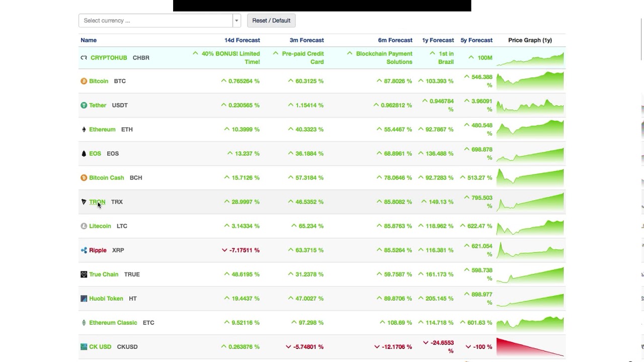Click the Pre-paid Credit Card text
The width and height of the screenshot is (644, 362).
click(303, 58)
